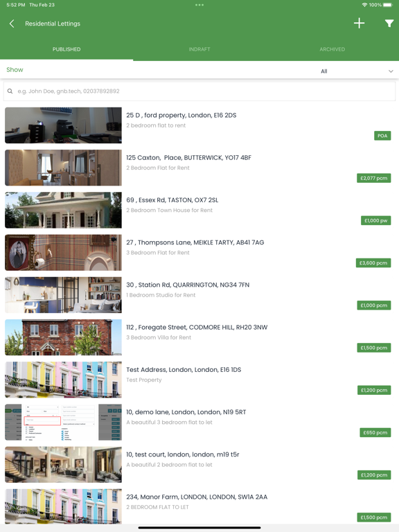Click 'Test Property' description
The width and height of the screenshot is (399, 532).
click(x=144, y=380)
